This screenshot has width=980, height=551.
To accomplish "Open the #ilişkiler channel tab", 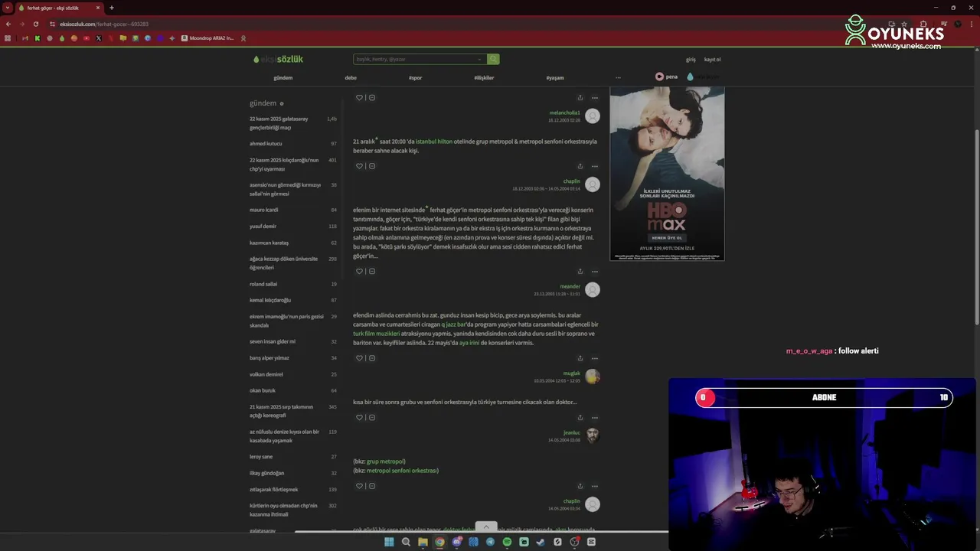I will (x=484, y=77).
